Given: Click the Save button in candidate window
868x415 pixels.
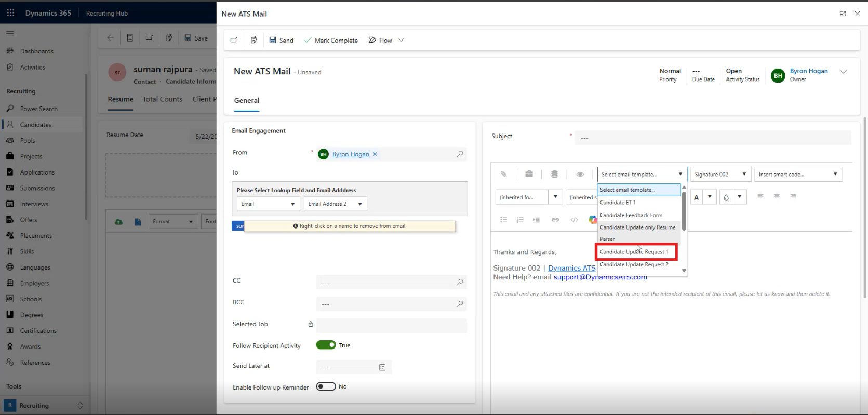Looking at the screenshot, I should pyautogui.click(x=196, y=38).
